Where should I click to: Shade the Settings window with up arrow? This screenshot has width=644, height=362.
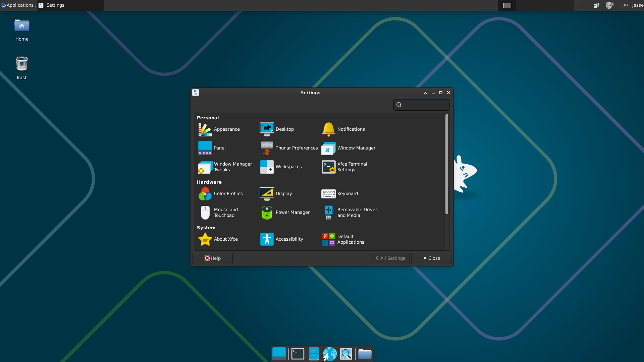(x=425, y=93)
